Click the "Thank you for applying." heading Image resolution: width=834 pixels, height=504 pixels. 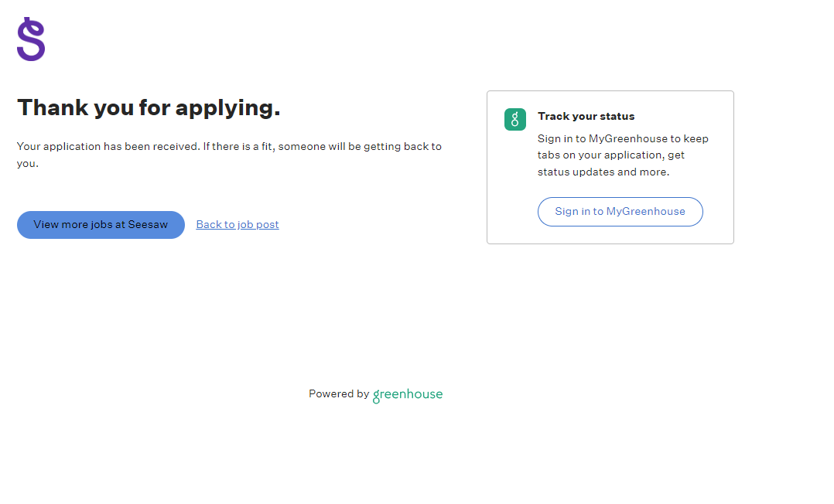[149, 108]
